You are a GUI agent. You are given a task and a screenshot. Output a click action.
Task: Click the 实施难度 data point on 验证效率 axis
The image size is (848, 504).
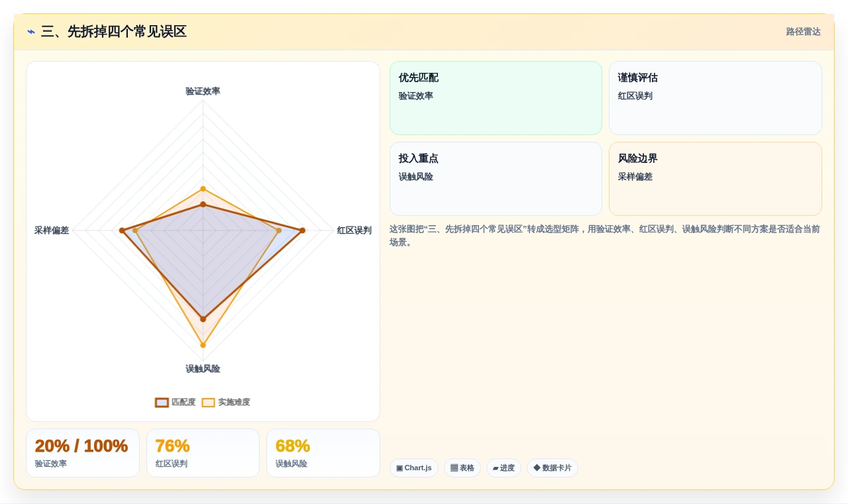coord(203,189)
